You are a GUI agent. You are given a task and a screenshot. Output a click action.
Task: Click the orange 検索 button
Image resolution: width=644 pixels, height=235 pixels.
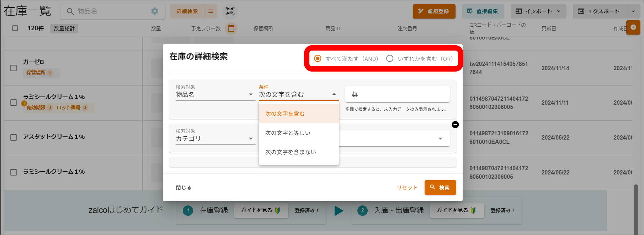[440, 188]
